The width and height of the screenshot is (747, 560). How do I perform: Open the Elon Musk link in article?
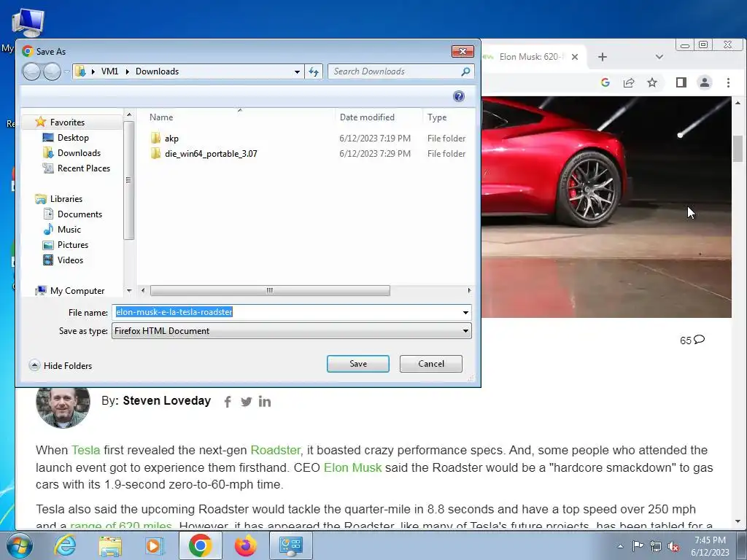(352, 467)
